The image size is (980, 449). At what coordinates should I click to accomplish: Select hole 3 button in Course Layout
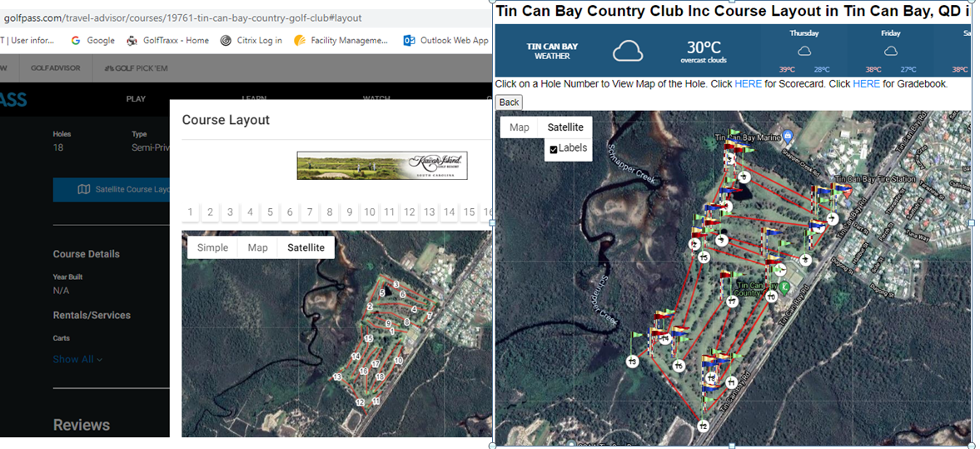[230, 212]
